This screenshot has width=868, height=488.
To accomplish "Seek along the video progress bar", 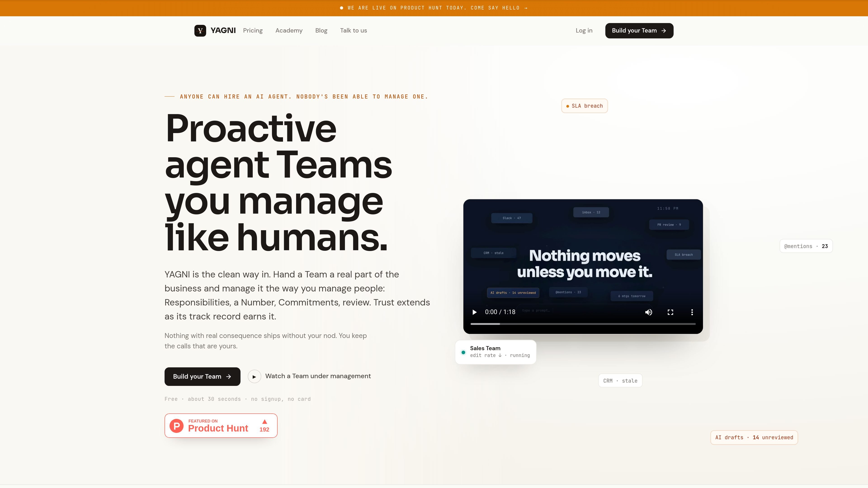I will click(583, 324).
